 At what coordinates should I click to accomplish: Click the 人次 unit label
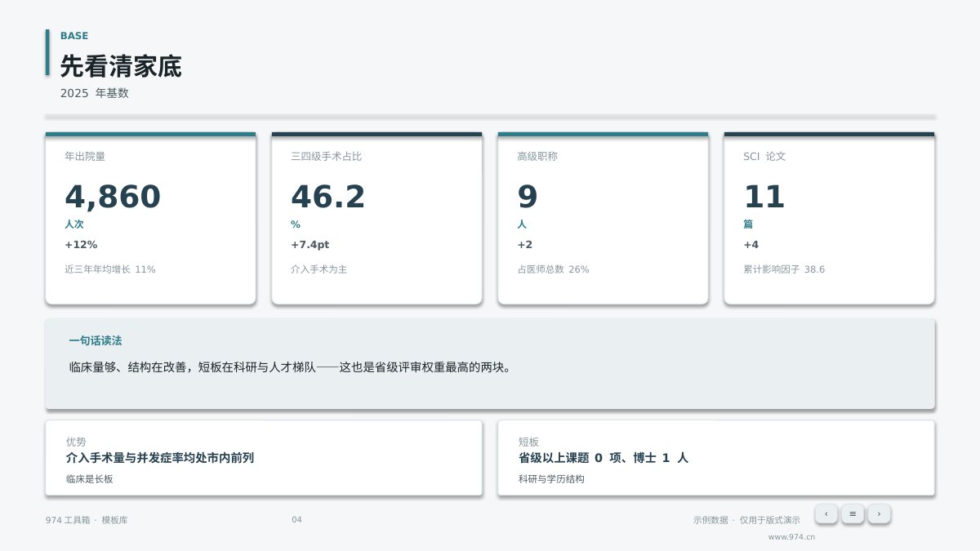(74, 224)
